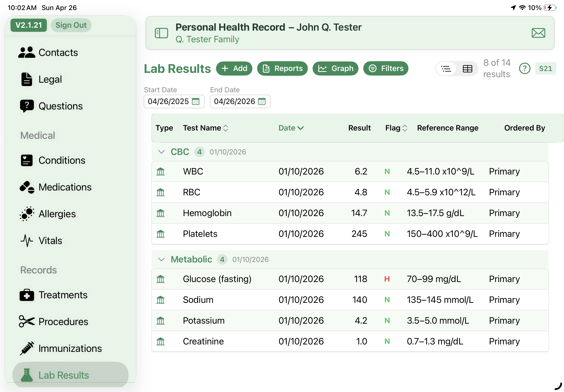Click the Lab Results flask icon

27,375
